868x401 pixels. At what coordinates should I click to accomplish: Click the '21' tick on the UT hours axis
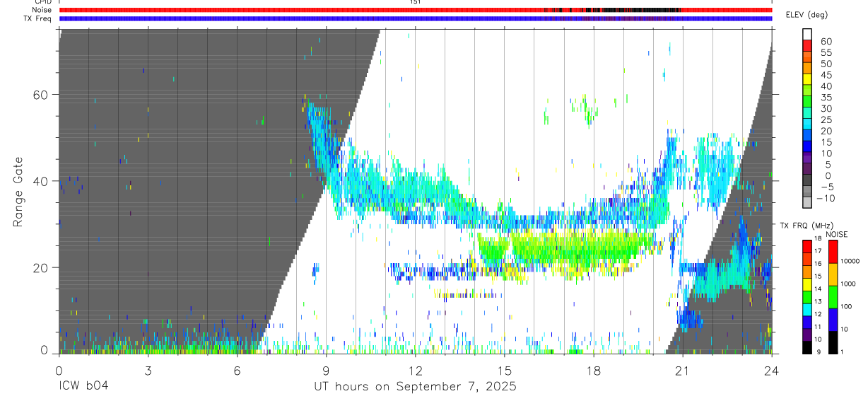[x=683, y=370]
